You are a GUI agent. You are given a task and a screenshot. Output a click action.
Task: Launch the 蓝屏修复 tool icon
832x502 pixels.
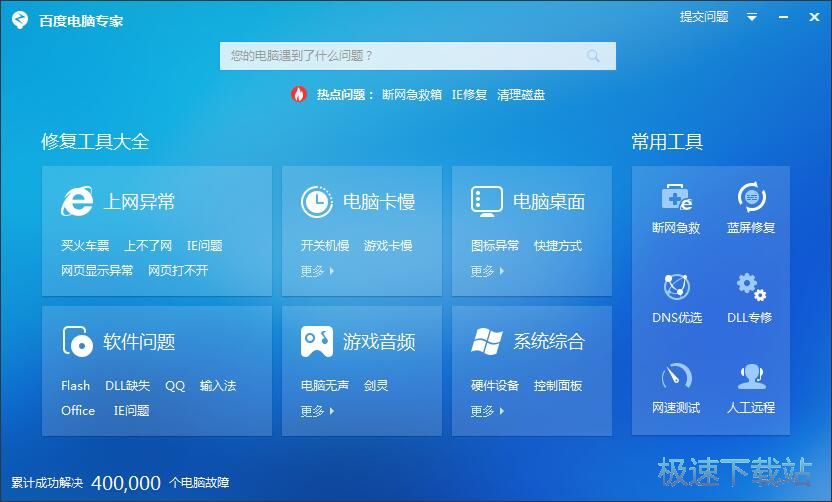click(751, 197)
